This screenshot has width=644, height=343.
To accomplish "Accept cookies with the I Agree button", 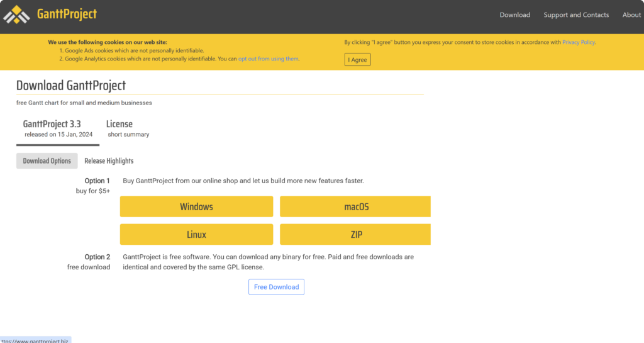I will click(357, 60).
